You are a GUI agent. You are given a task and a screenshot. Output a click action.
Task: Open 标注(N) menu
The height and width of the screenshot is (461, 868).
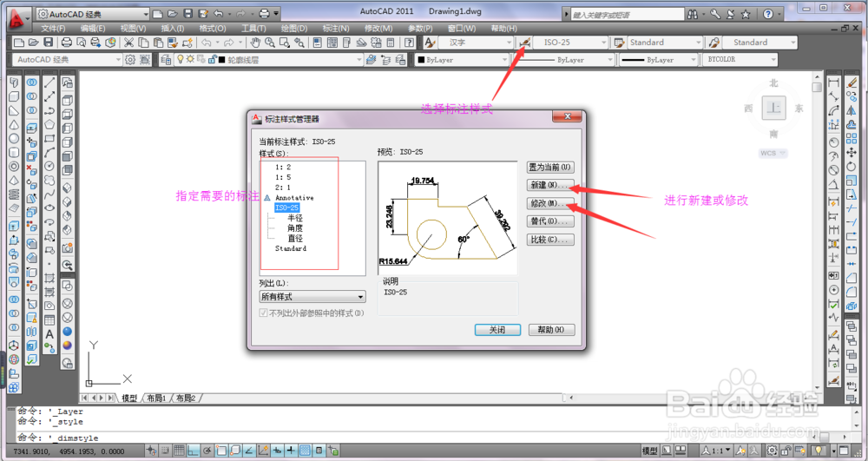point(335,29)
